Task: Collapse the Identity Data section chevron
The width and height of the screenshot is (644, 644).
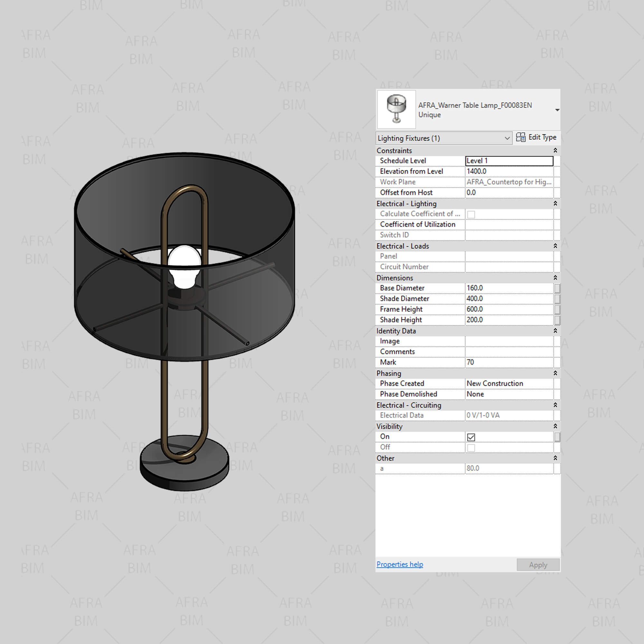Action: [x=555, y=331]
